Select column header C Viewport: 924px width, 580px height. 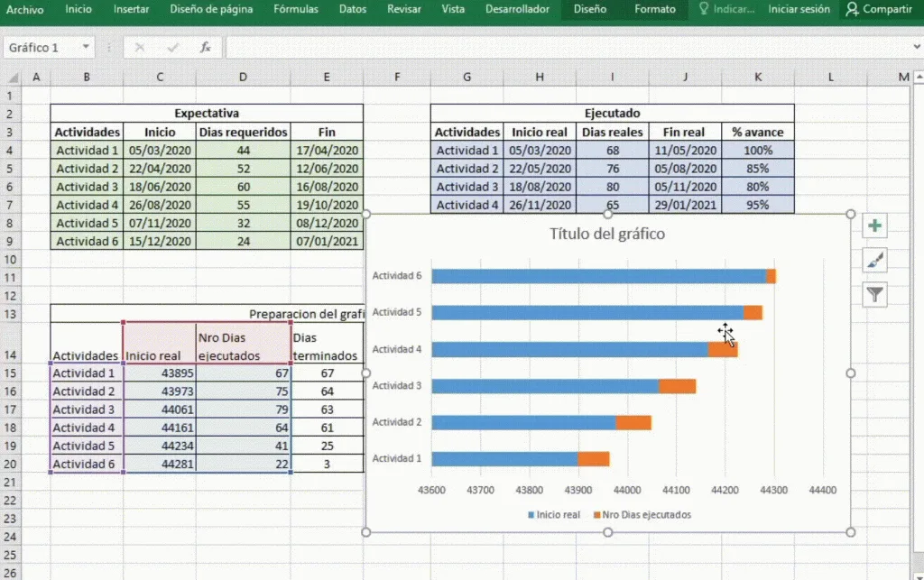[160, 78]
